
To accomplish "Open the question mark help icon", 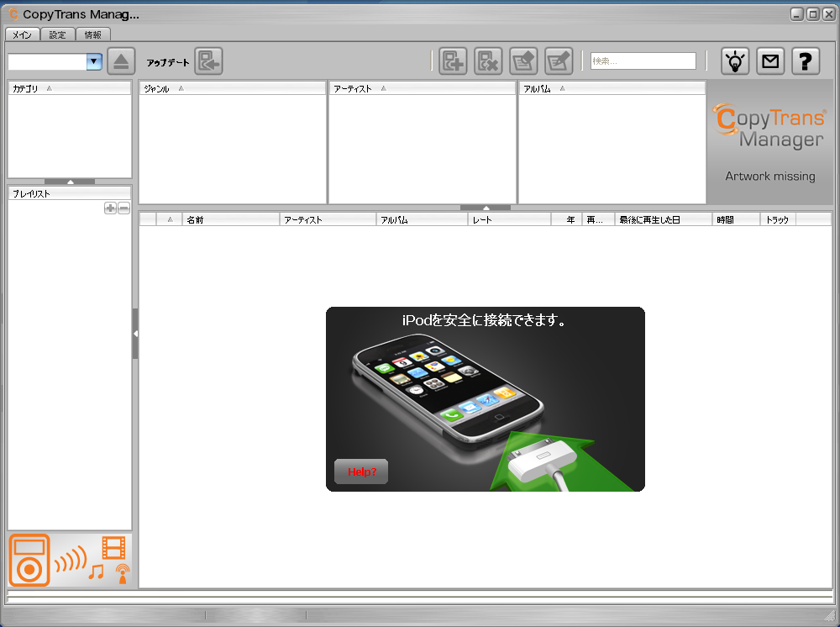I will pos(806,61).
